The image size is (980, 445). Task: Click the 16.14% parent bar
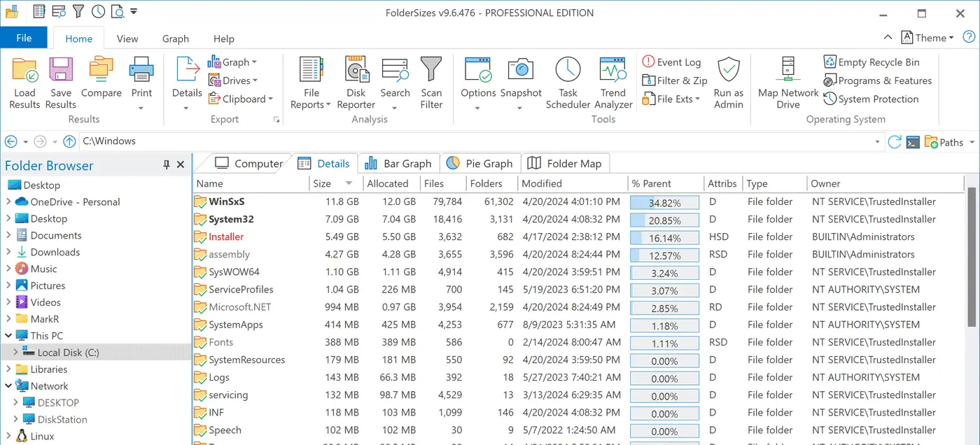[664, 237]
